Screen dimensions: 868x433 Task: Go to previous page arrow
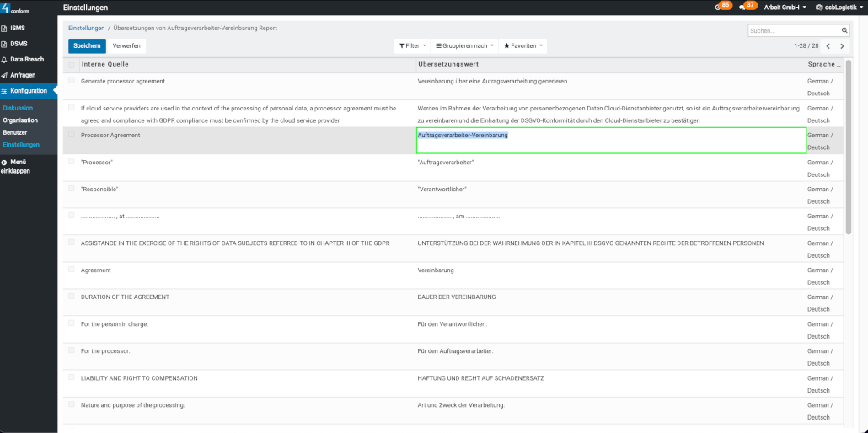(828, 45)
